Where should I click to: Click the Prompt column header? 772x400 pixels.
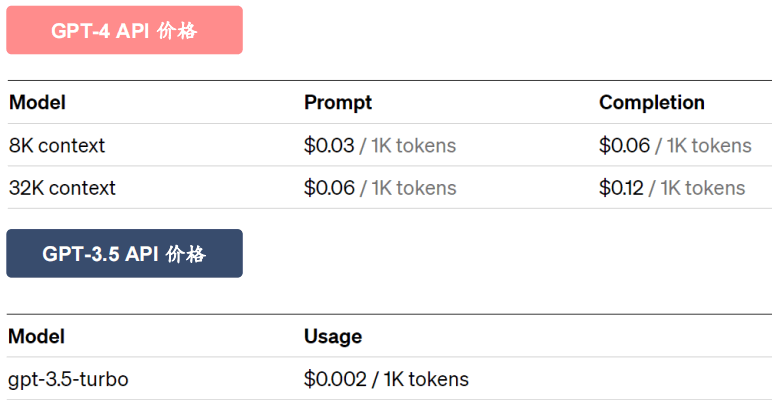coord(338,102)
